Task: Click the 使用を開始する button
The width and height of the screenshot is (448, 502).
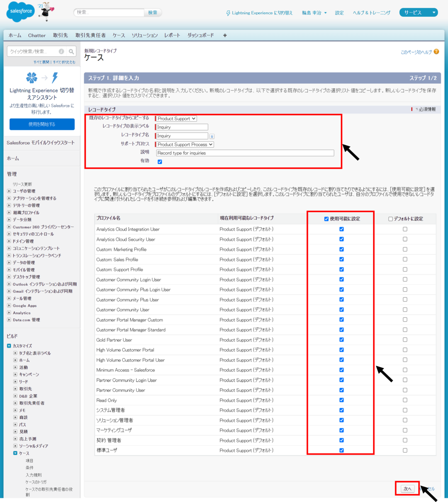Action: pos(42,124)
